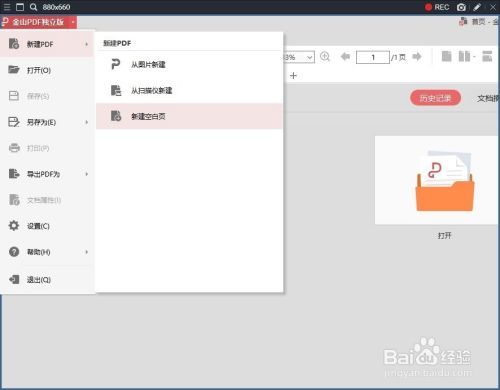
Task: Click the REC record button
Action: pyautogui.click(x=437, y=7)
